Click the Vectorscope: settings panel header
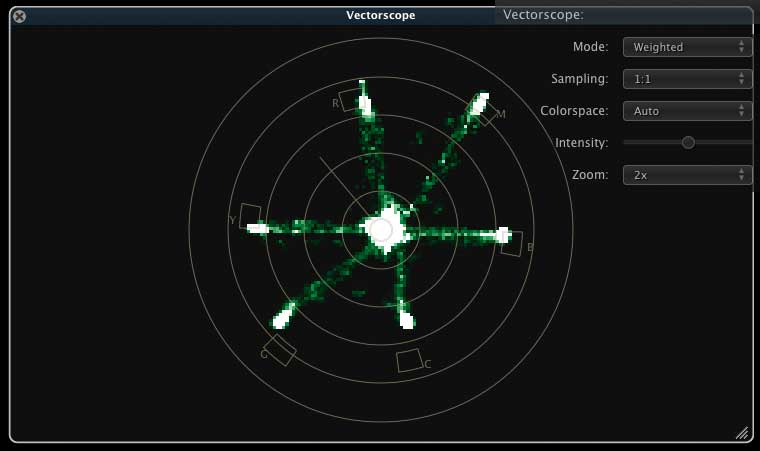 (543, 15)
